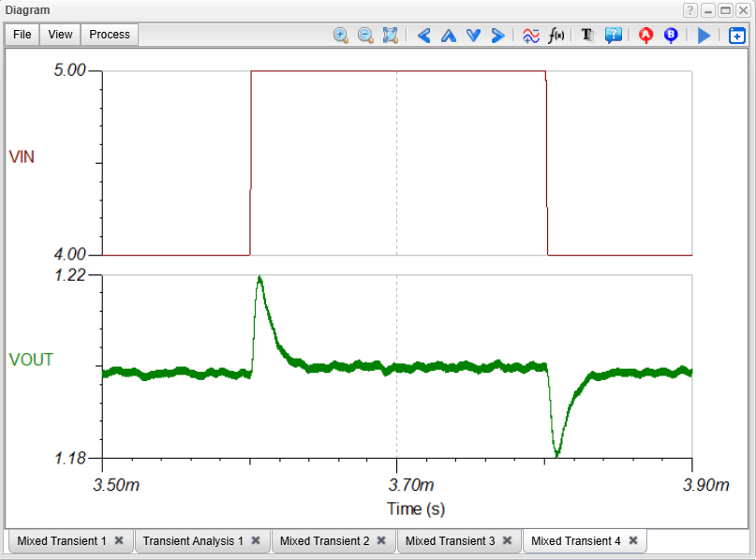Open the File menu

point(22,35)
